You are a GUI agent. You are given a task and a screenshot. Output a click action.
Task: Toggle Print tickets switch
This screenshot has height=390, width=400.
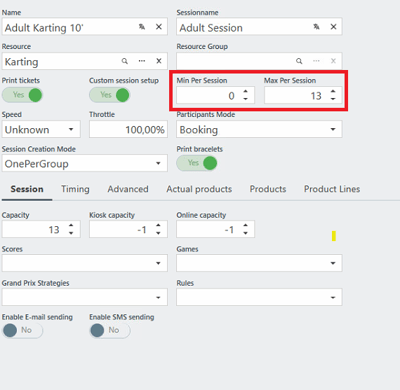[x=22, y=95]
